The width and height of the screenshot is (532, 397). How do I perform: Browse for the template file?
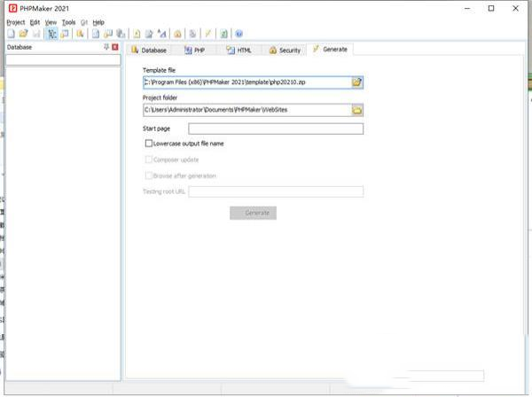click(x=356, y=82)
